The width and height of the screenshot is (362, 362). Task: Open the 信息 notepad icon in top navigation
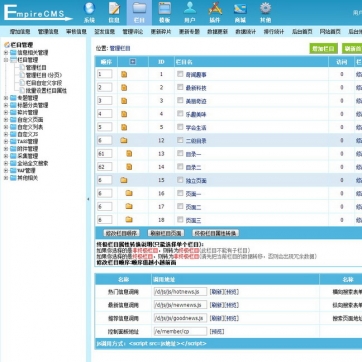coord(114,9)
